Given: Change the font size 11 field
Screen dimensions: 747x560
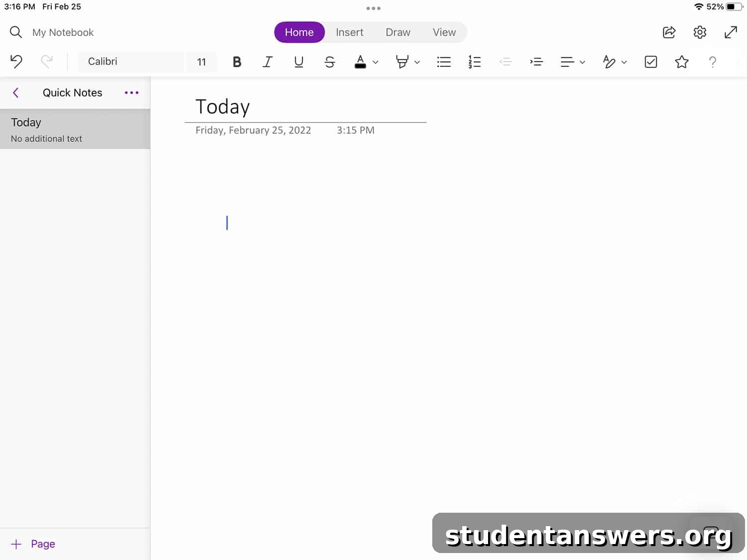Looking at the screenshot, I should 201,62.
